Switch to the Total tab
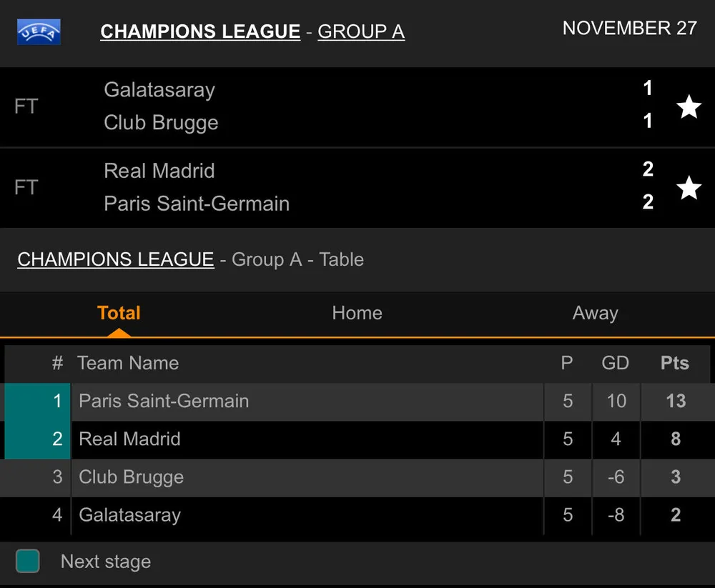This screenshot has width=715, height=588. [119, 313]
